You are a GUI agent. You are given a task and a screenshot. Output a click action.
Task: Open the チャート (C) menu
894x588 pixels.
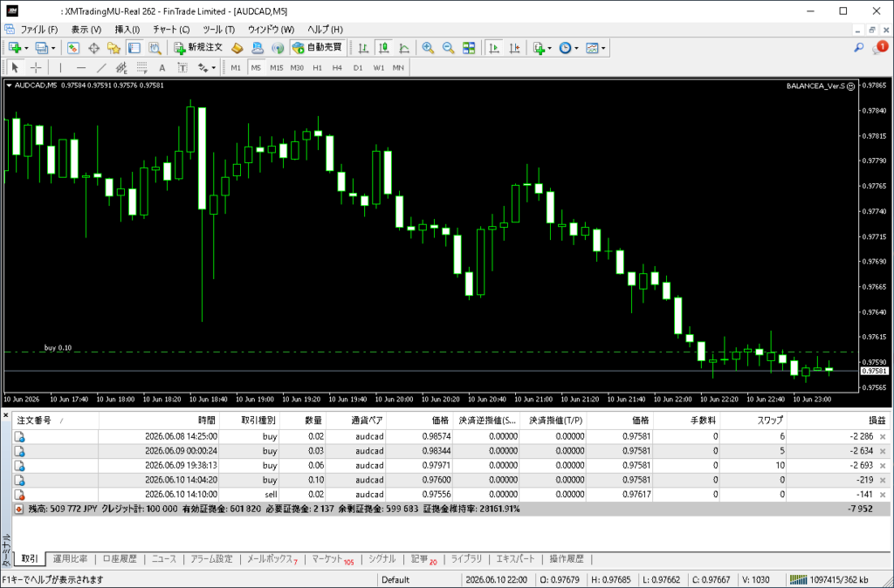coord(171,29)
